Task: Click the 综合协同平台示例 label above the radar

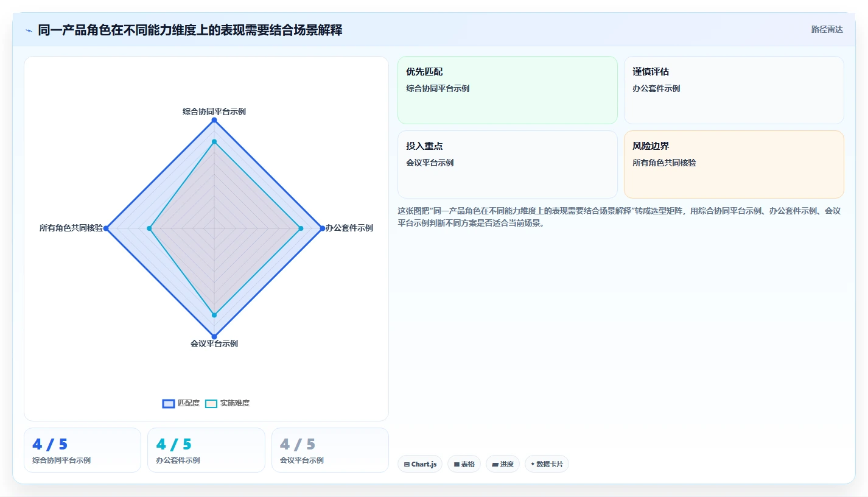Action: 214,111
